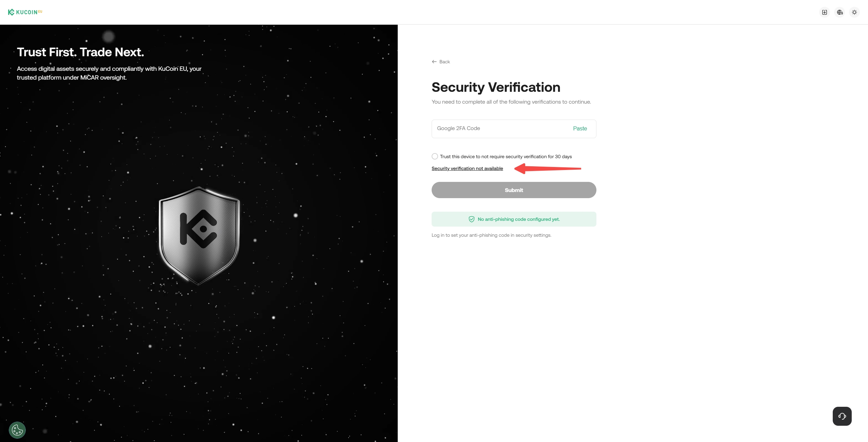
Task: Open Security verification not available link
Action: pyautogui.click(x=467, y=169)
